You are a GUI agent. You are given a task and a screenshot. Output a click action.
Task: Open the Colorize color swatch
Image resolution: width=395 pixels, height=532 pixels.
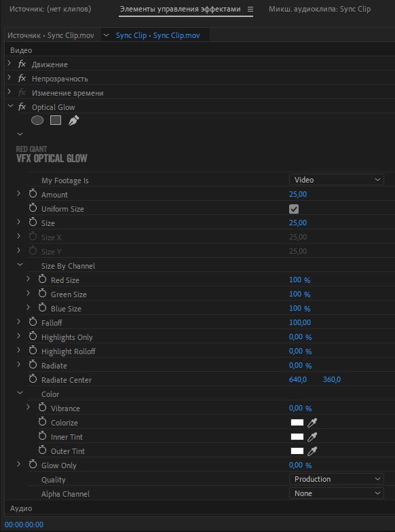pos(297,422)
